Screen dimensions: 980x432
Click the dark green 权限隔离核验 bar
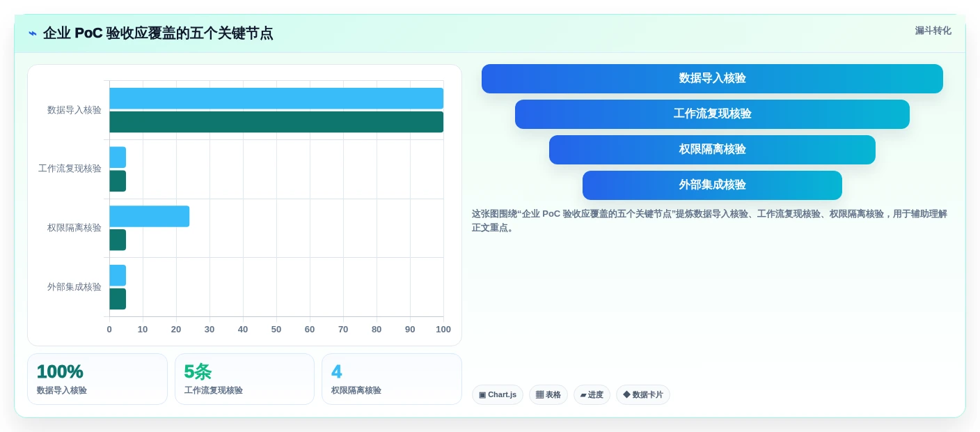pos(118,240)
